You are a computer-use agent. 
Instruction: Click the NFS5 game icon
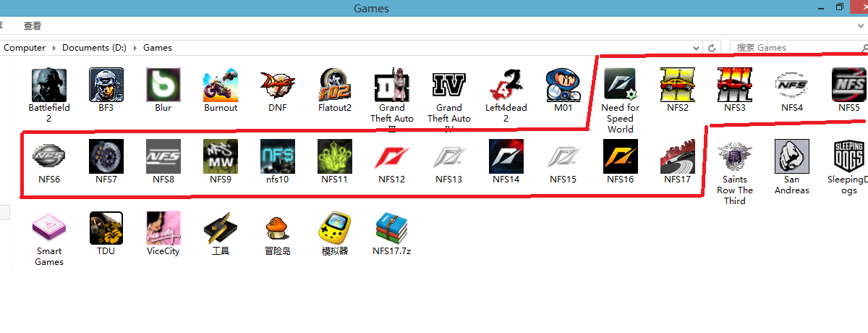[849, 85]
